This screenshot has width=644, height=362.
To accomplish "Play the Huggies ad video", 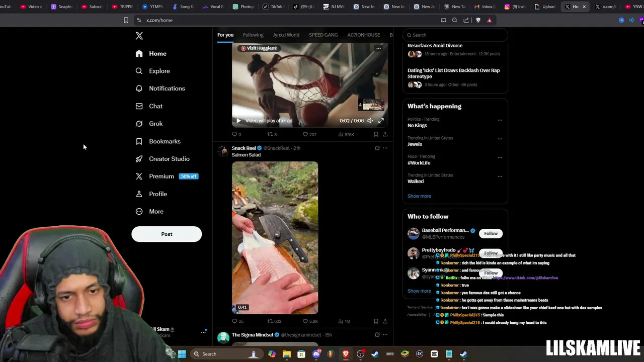I will coord(238,121).
